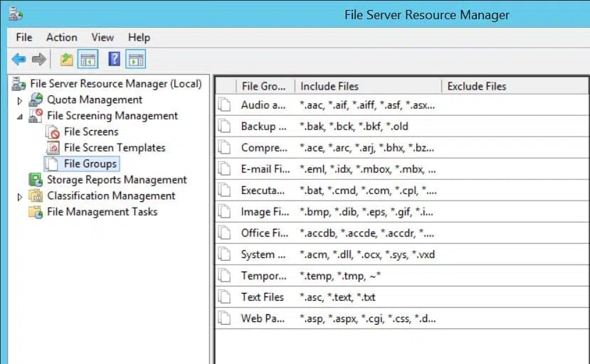Click the Forward arrow toolbar button

[x=38, y=59]
